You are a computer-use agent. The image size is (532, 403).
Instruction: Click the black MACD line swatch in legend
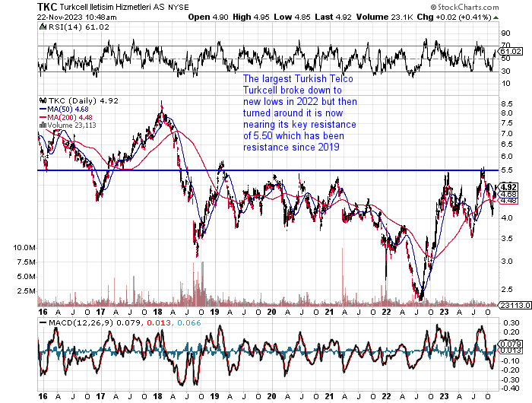point(43,323)
